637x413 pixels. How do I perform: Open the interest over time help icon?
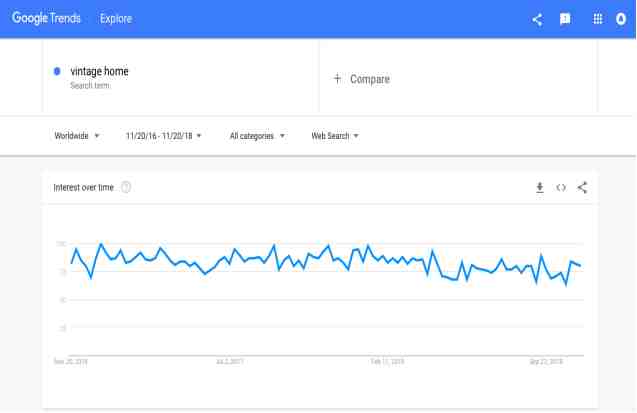point(126,187)
